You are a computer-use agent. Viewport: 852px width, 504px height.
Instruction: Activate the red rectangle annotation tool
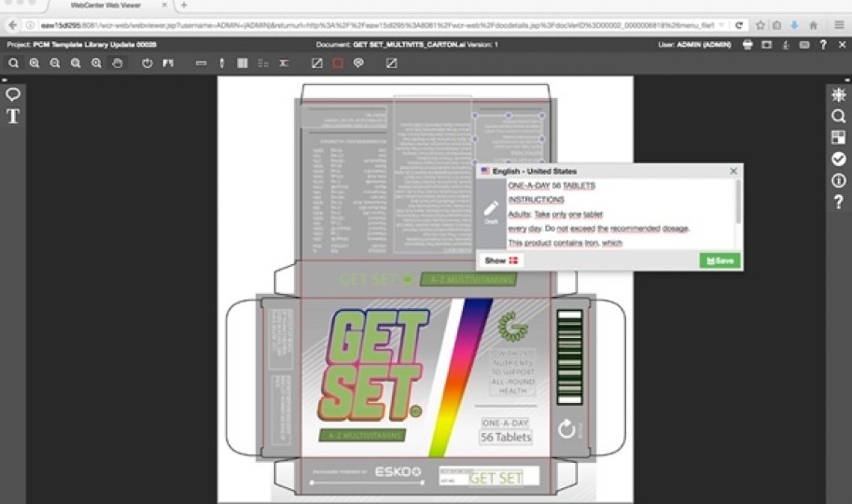[338, 63]
